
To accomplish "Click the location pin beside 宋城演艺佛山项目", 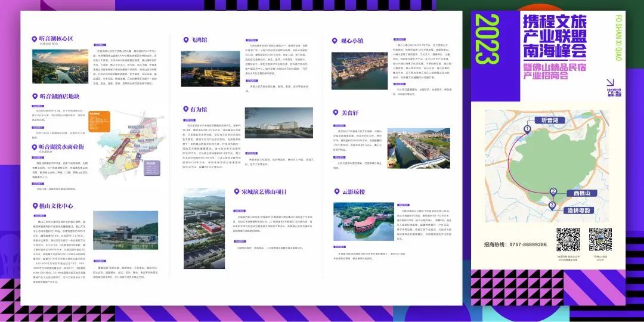I will pos(229,192).
